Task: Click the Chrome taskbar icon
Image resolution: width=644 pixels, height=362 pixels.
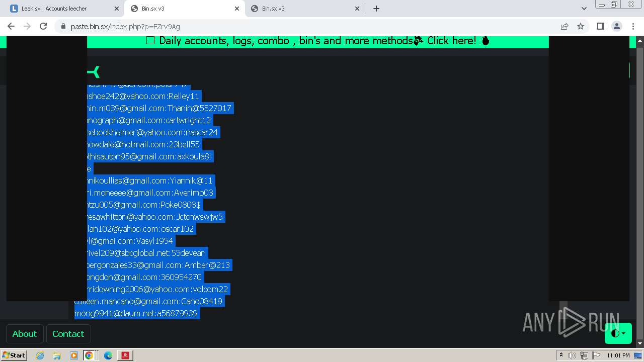Action: click(89, 355)
